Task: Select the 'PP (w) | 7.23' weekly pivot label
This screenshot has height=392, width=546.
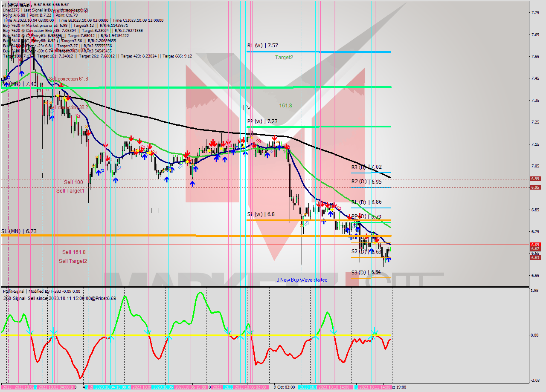Action: [x=262, y=121]
